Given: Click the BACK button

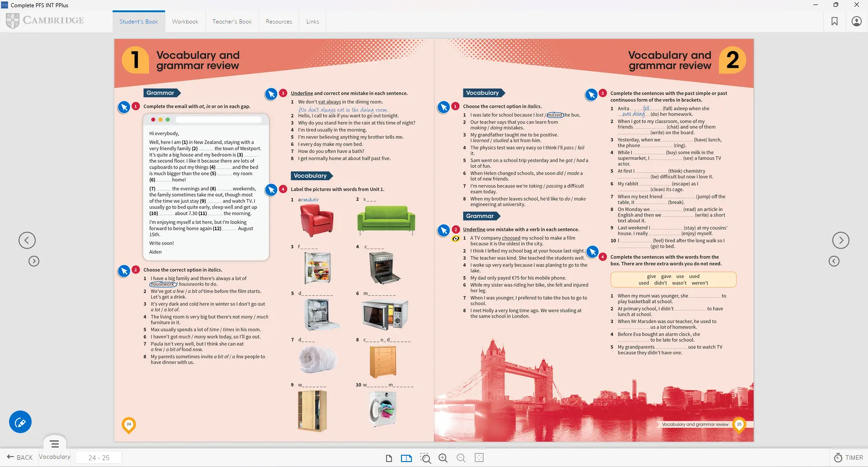Looking at the screenshot, I should pyautogui.click(x=20, y=458).
